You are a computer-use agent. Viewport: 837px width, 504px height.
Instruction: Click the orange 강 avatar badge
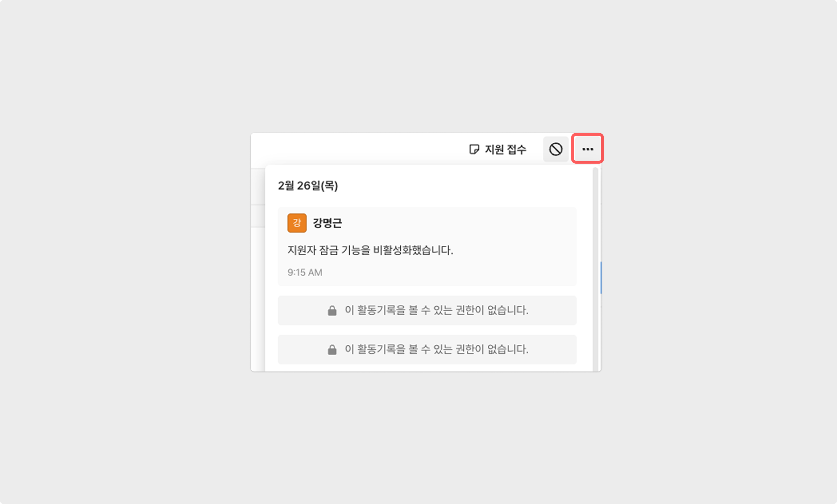[297, 223]
